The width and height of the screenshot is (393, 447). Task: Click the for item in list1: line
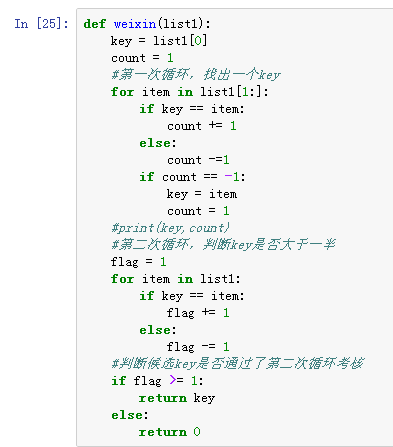(176, 279)
